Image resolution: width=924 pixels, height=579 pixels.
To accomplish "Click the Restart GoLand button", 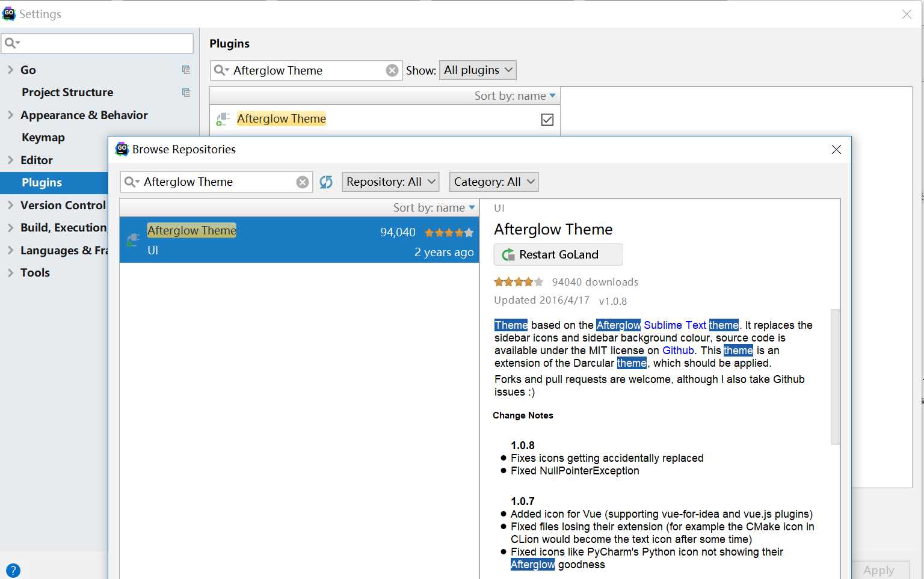I will click(x=558, y=254).
